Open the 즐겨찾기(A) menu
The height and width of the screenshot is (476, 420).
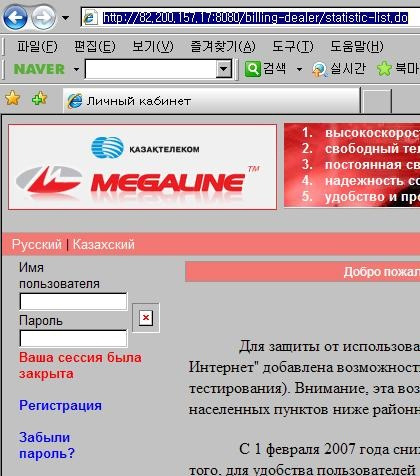[222, 47]
